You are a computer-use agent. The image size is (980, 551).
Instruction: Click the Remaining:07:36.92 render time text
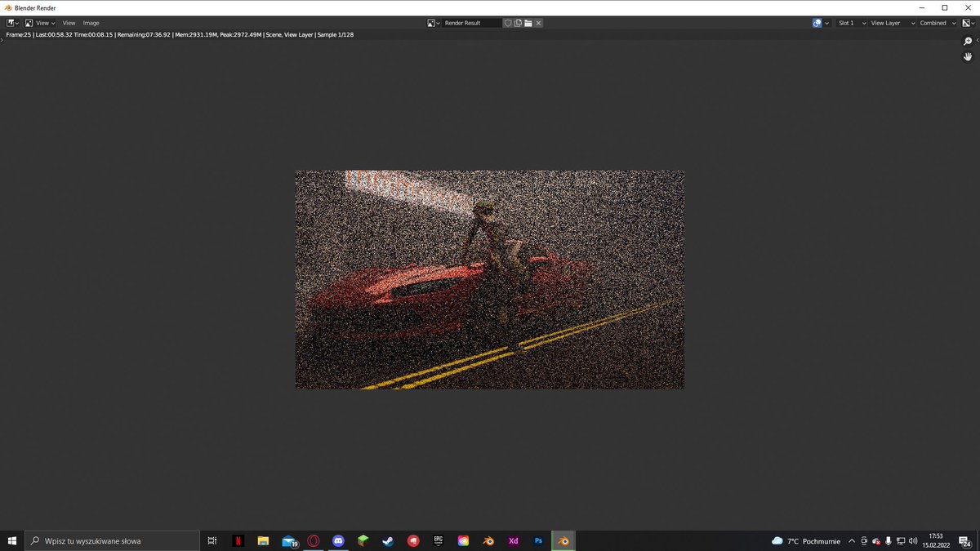pos(144,35)
